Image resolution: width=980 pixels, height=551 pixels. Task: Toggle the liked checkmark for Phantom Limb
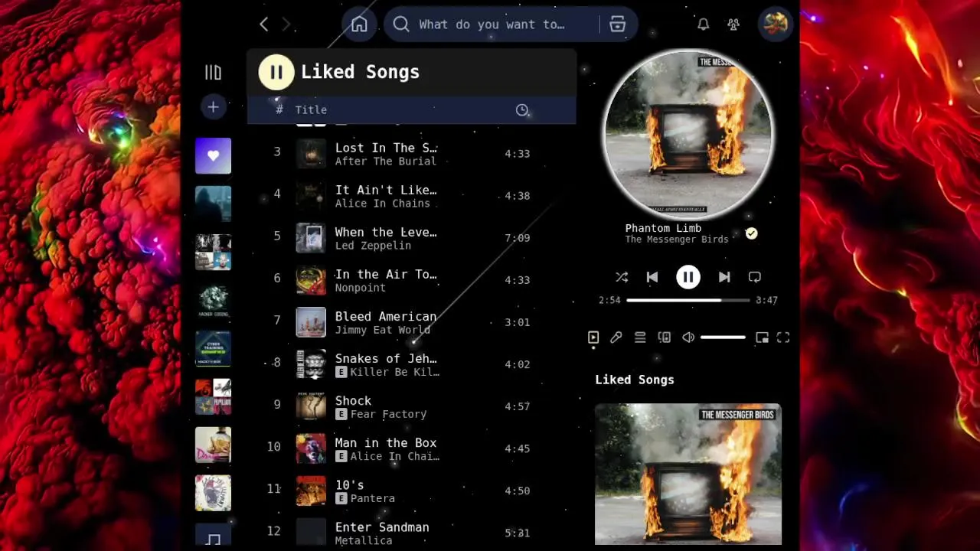point(752,233)
